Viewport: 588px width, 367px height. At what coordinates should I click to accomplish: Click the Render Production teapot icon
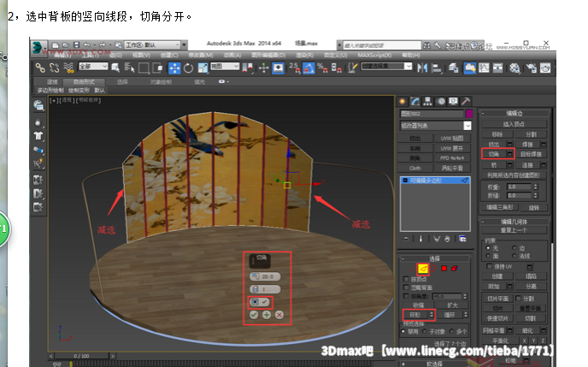coord(545,68)
